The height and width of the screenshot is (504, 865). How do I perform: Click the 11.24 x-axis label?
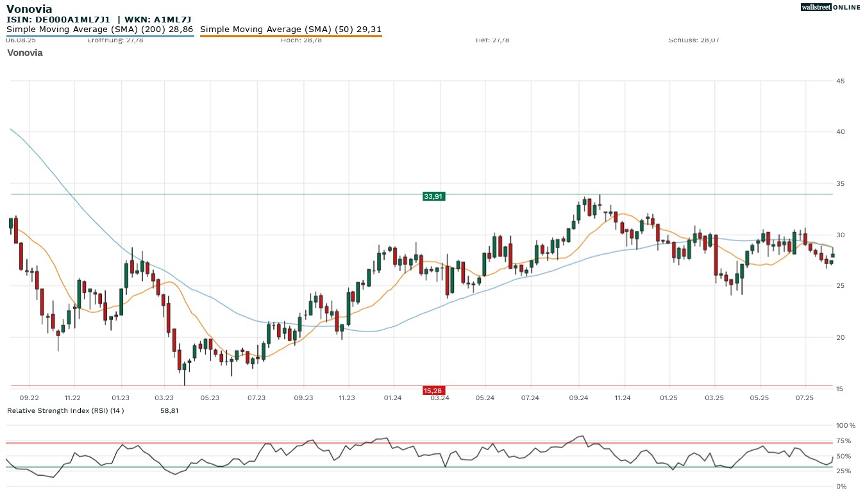622,398
